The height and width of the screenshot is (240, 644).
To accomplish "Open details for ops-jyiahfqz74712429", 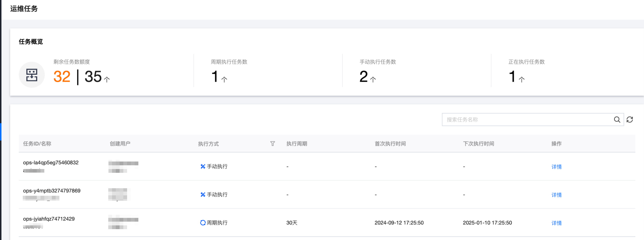I will pos(556,223).
